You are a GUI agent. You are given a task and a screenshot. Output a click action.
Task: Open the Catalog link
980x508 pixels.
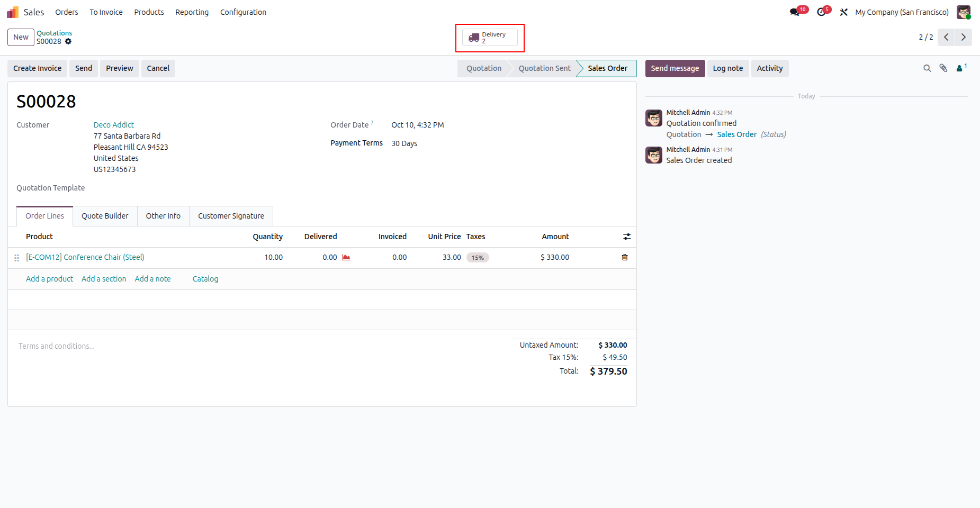pyautogui.click(x=205, y=279)
